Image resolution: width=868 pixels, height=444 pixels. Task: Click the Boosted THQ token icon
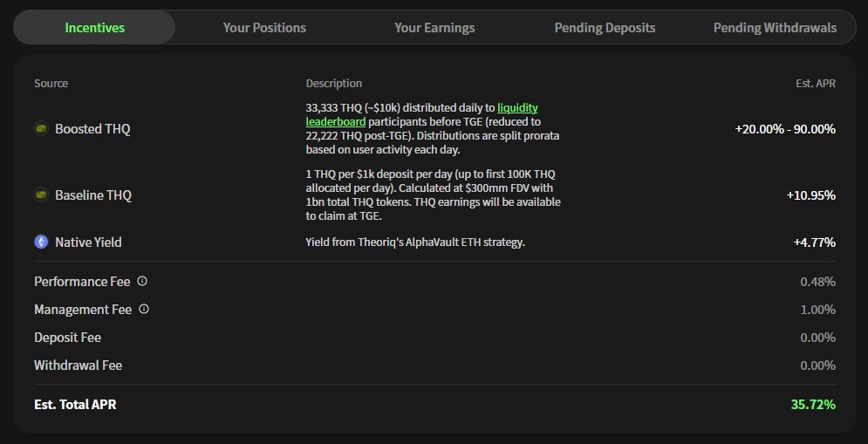(41, 129)
